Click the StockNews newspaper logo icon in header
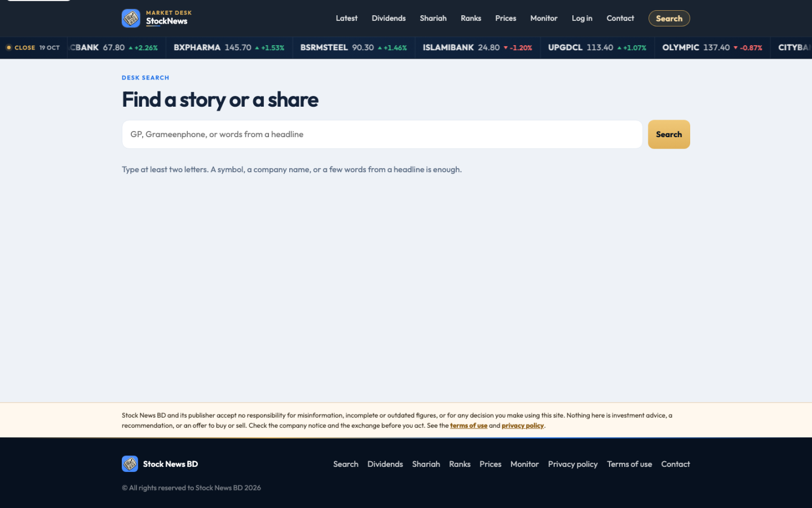 (x=131, y=18)
